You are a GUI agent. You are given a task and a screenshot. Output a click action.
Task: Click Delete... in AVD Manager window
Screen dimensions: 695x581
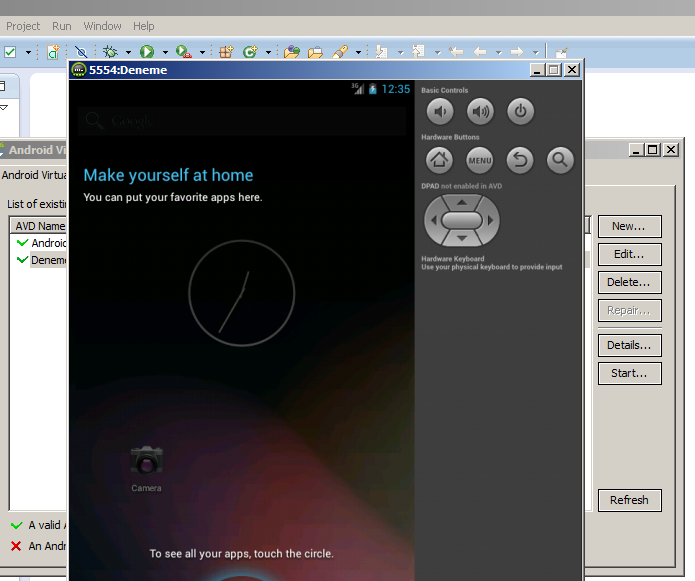click(x=629, y=282)
